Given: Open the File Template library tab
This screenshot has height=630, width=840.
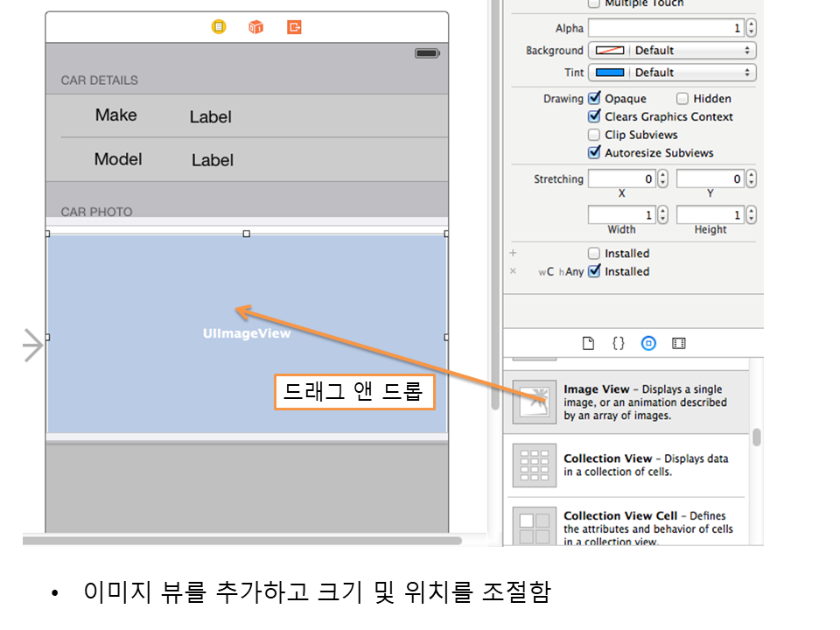Looking at the screenshot, I should click(589, 344).
